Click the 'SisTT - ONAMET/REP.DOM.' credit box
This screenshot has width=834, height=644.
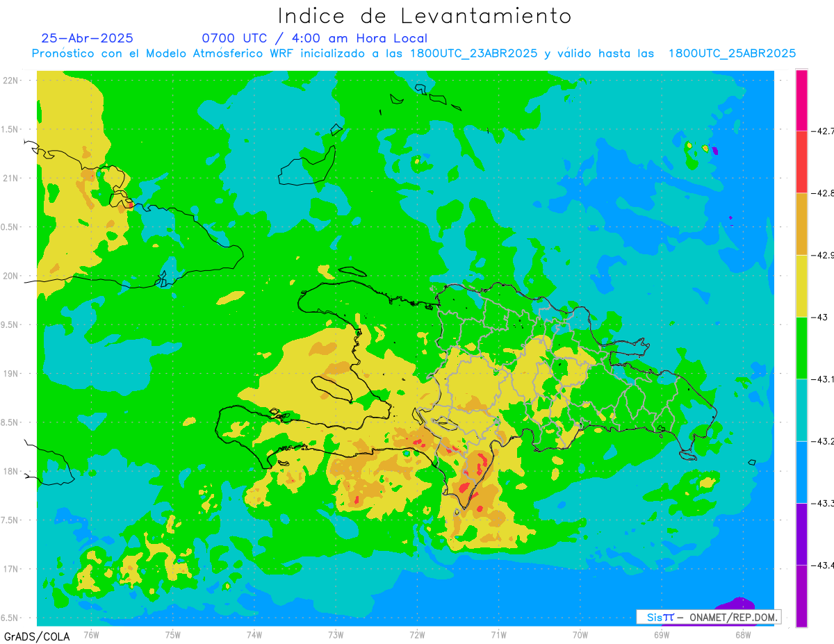[x=708, y=617]
